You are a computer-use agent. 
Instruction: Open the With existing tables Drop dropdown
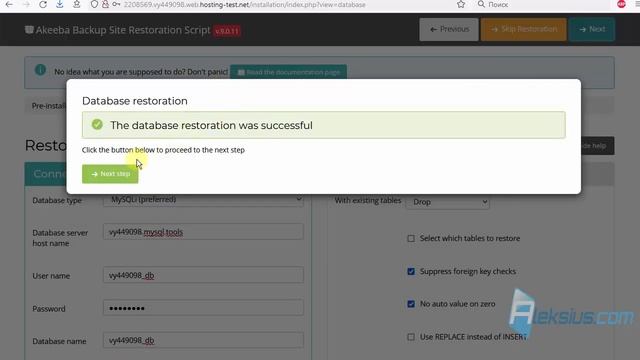(x=448, y=202)
